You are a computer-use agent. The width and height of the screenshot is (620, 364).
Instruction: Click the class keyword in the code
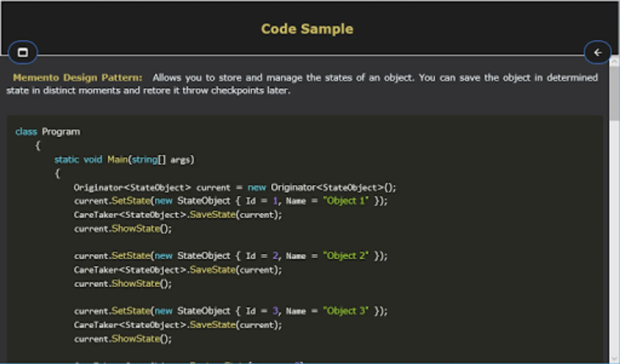[x=26, y=132]
